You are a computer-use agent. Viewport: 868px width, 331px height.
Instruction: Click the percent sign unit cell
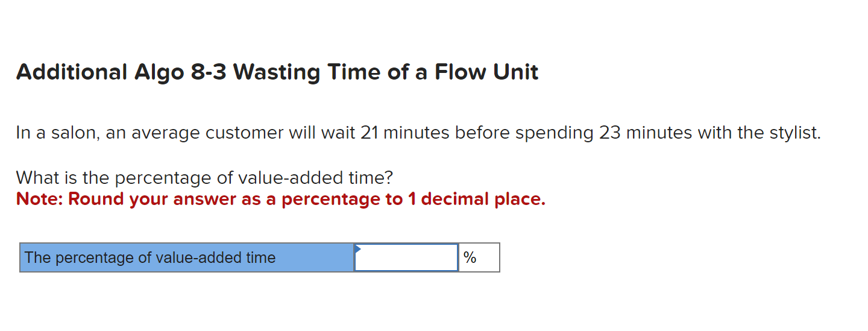(479, 258)
